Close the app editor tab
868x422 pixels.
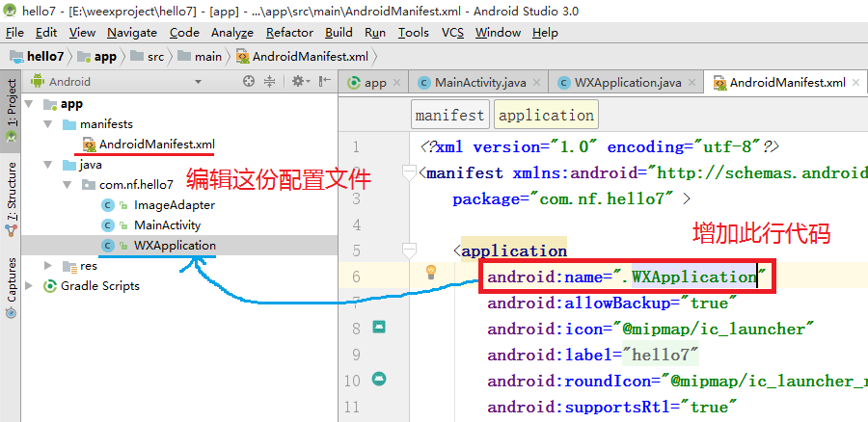pos(396,83)
